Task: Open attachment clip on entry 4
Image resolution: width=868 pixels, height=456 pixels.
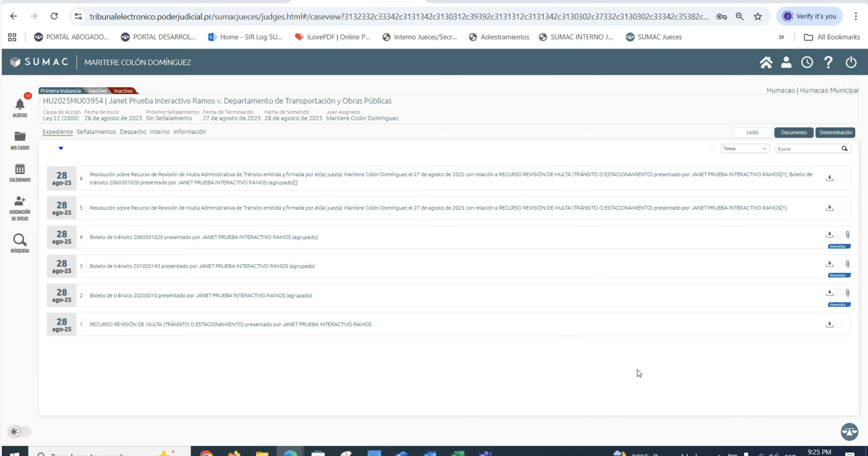Action: 847,235
